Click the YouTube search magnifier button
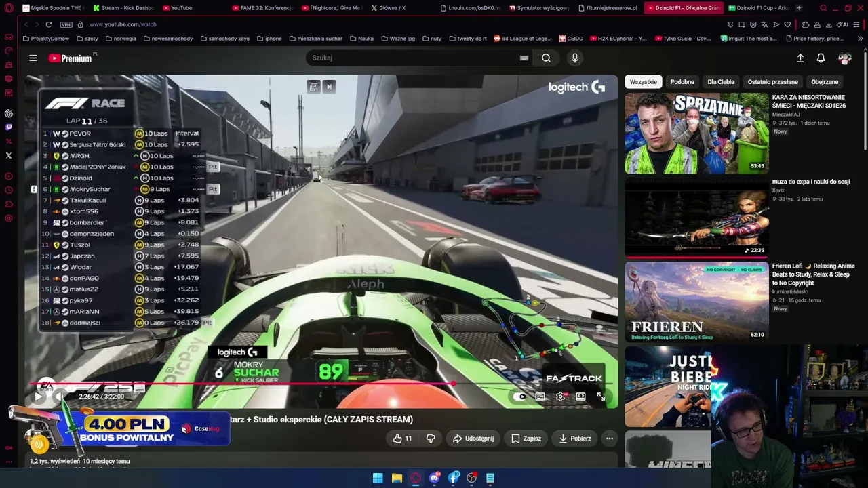 [546, 58]
